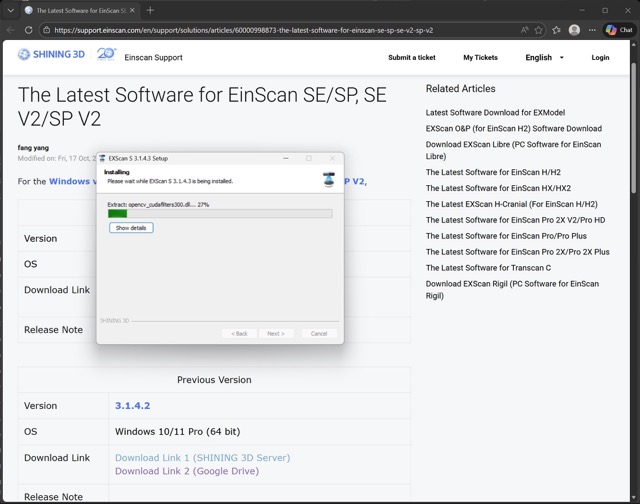Open browser settings and more menu
Image resolution: width=640 pixels, height=504 pixels.
[592, 30]
